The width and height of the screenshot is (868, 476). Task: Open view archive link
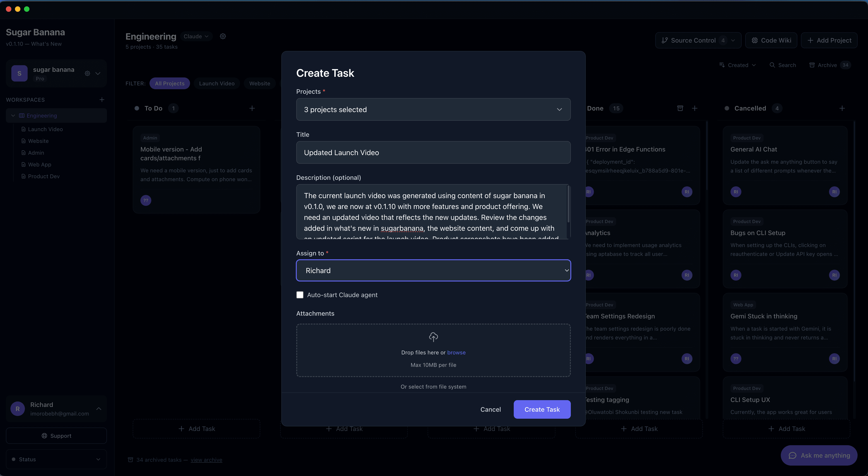[206, 459]
